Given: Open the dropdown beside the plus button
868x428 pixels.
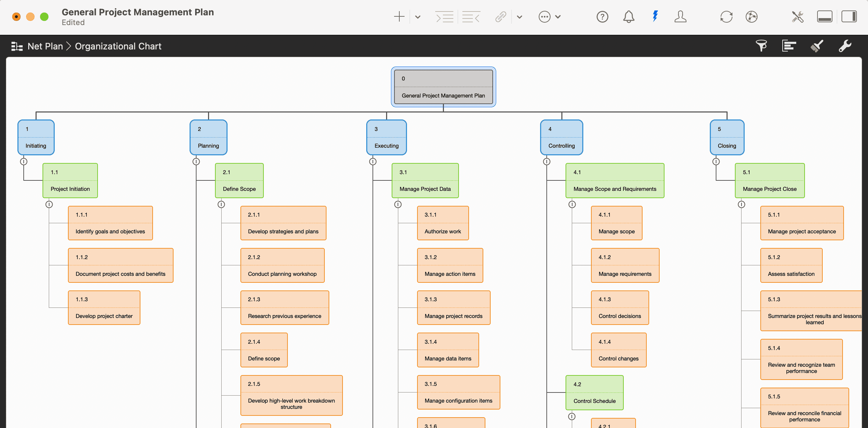Looking at the screenshot, I should coord(417,16).
